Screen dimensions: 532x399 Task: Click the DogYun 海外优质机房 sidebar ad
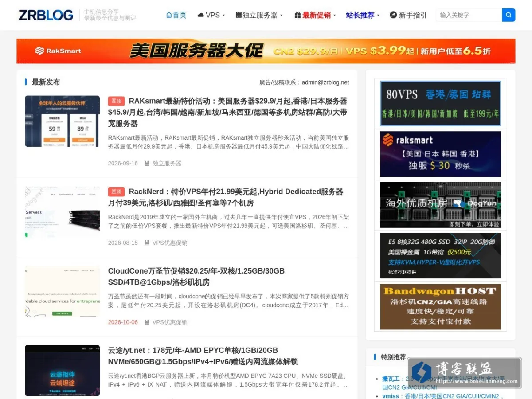coord(441,205)
